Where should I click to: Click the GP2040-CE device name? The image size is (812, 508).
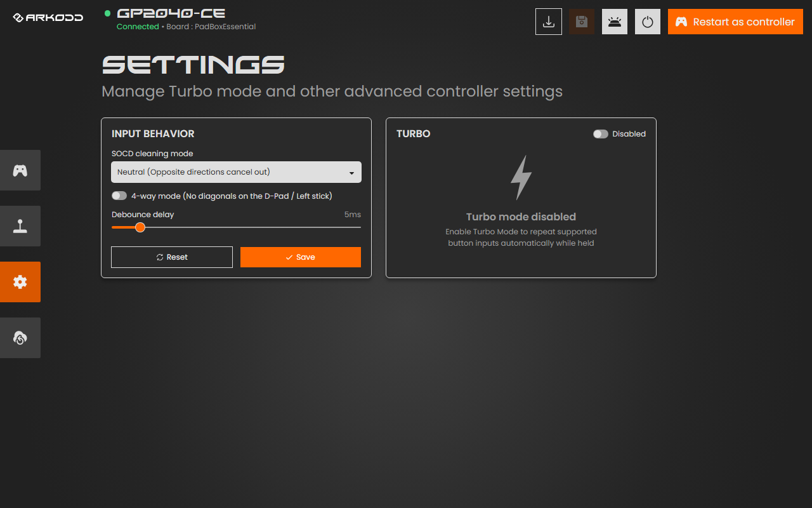click(171, 13)
